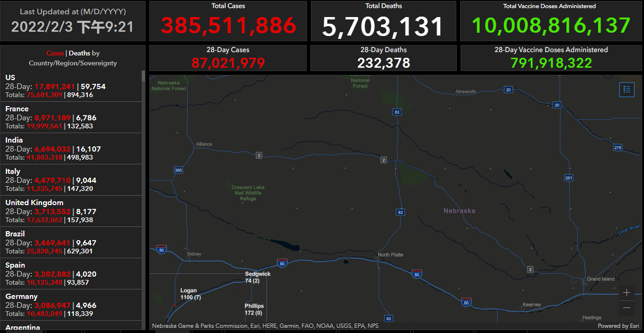This screenshot has width=644, height=333.
Task: Select Brazil in country list
Action: click(x=71, y=243)
